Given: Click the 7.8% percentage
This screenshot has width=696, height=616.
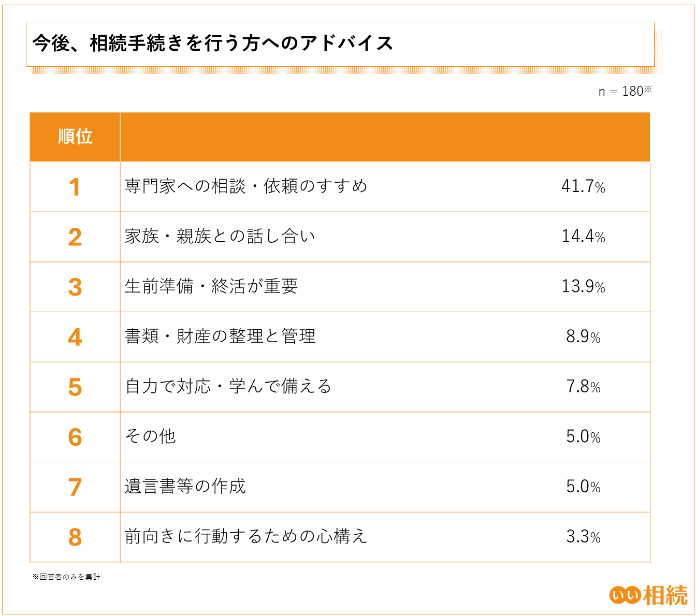Looking at the screenshot, I should 583,386.
